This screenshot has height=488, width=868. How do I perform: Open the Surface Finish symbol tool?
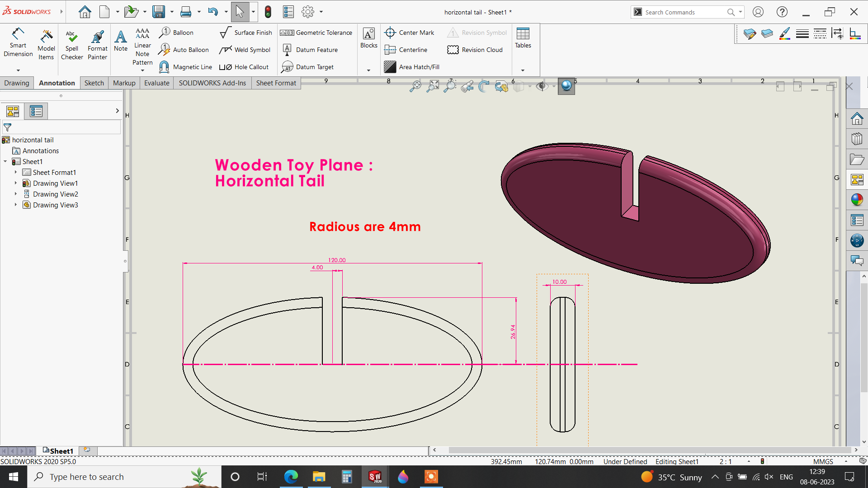click(246, 33)
